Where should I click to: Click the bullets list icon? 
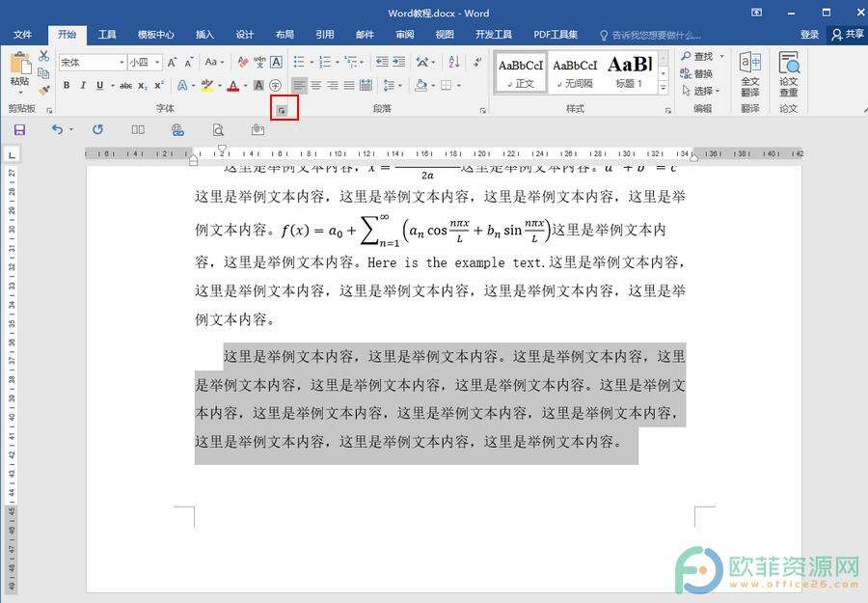pyautogui.click(x=299, y=62)
